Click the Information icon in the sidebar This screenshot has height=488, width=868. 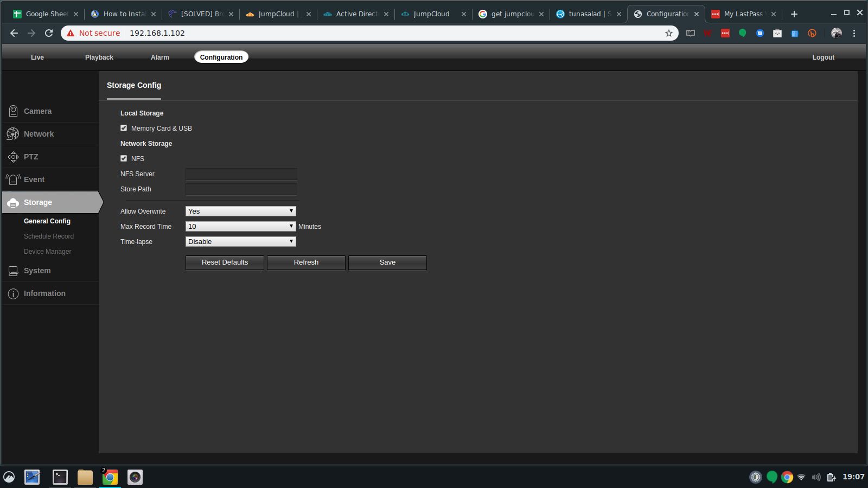[x=13, y=293]
